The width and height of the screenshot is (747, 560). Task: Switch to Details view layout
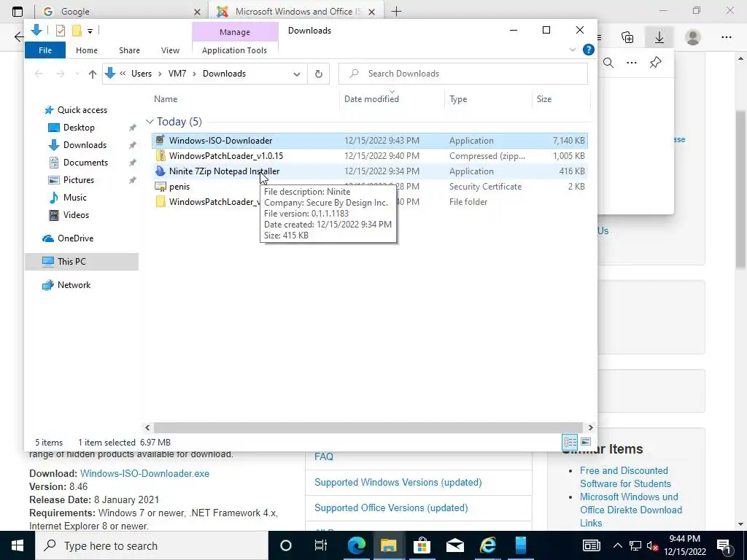click(x=570, y=441)
